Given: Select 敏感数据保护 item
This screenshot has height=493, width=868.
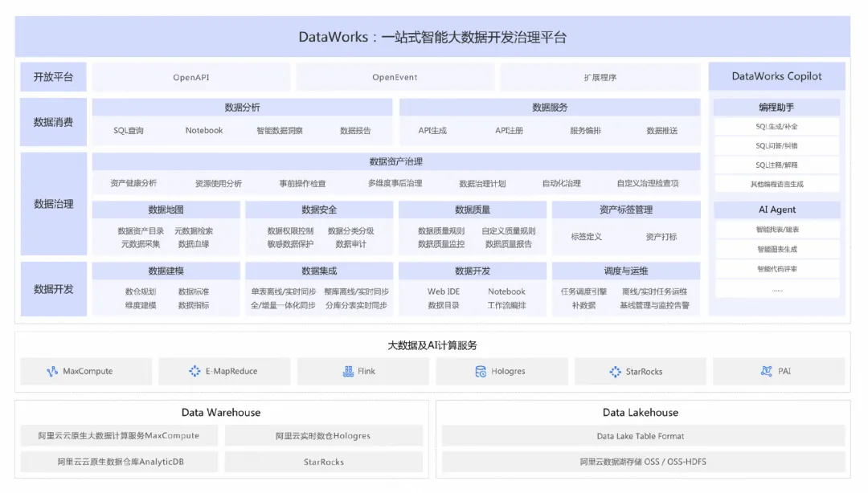Looking at the screenshot, I should point(290,244).
